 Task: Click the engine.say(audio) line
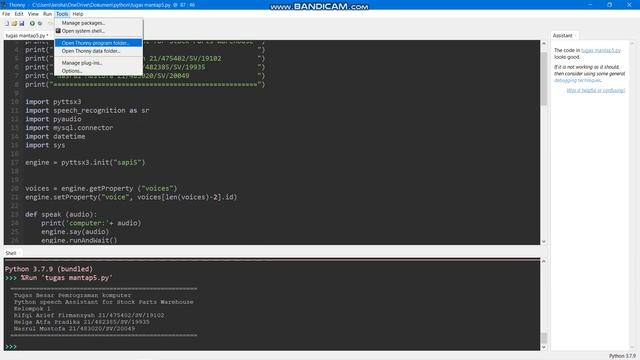(x=75, y=231)
